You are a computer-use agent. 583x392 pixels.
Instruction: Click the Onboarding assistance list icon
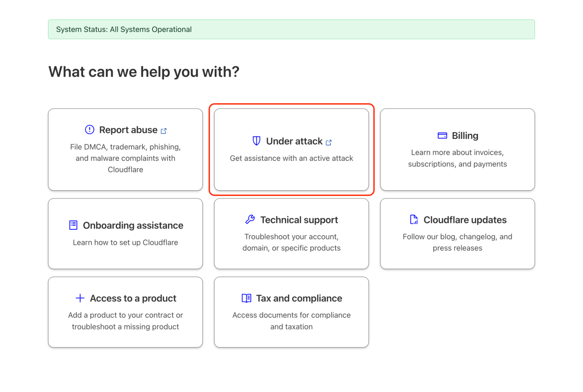73,225
